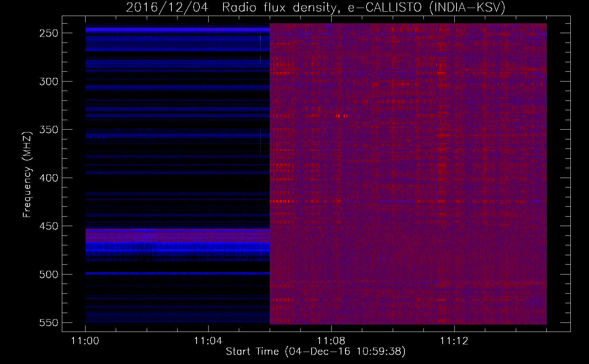Click the 550 frequency tick label
The width and height of the screenshot is (589, 364).
tap(49, 323)
